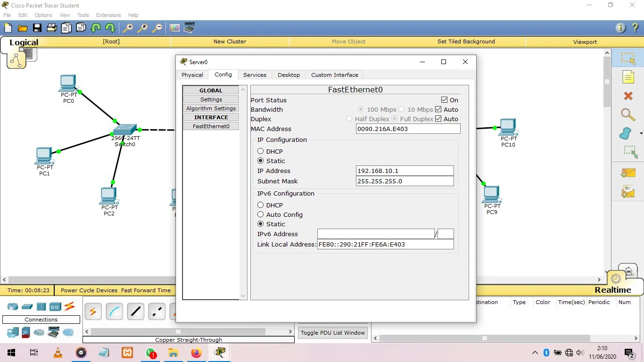644x362 pixels.
Task: Choose the Copper Cross-Over dashed cable
Action: click(157, 312)
